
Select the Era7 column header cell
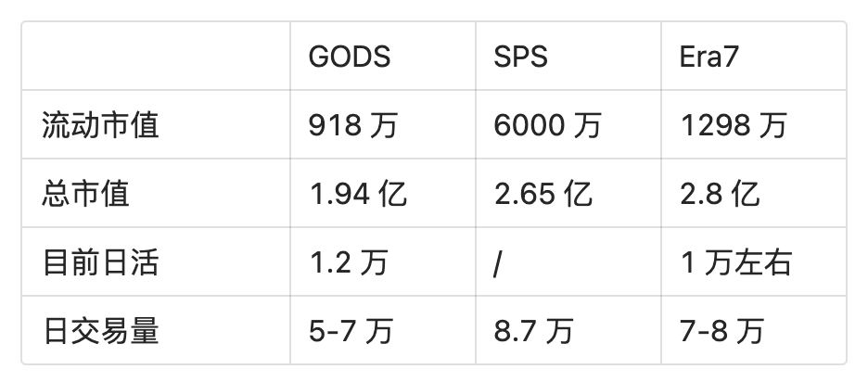[753, 56]
